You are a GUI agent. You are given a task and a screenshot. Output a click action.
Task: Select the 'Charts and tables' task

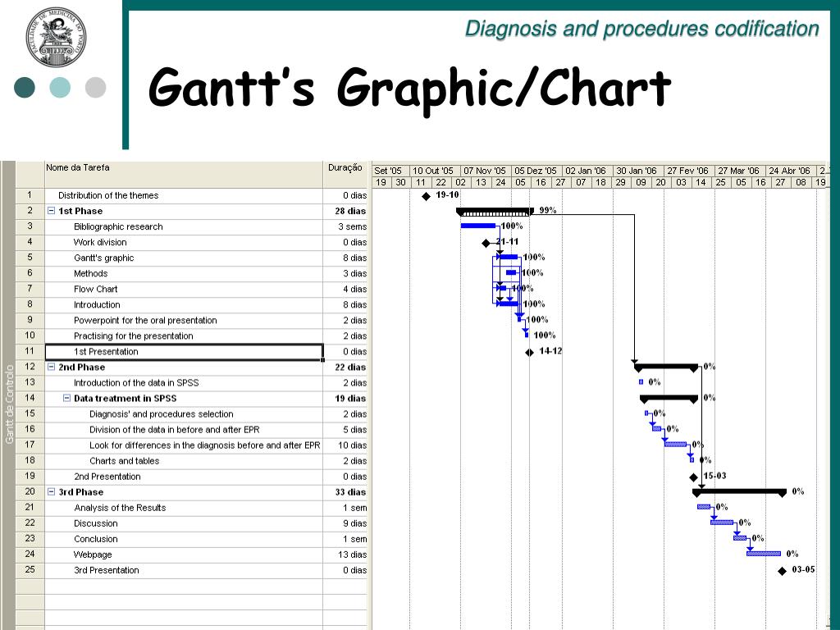point(184,461)
